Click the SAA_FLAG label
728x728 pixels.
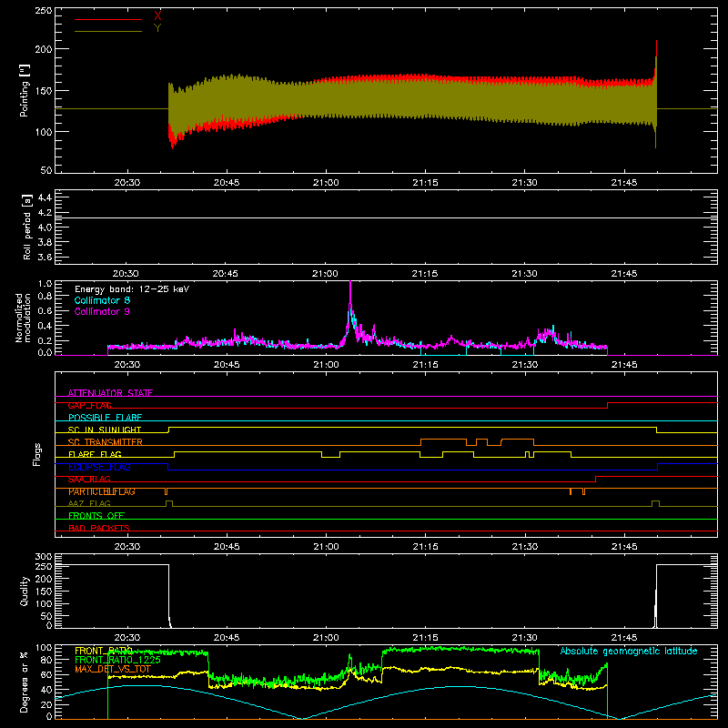89,479
